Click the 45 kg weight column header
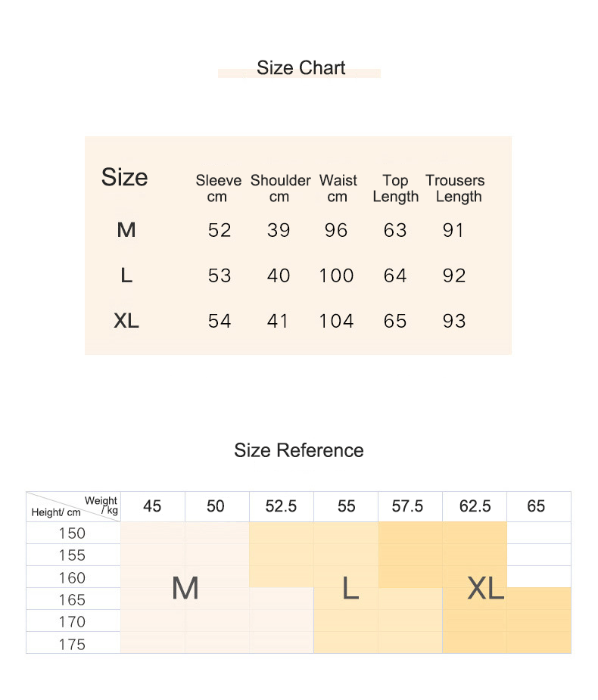 152,506
